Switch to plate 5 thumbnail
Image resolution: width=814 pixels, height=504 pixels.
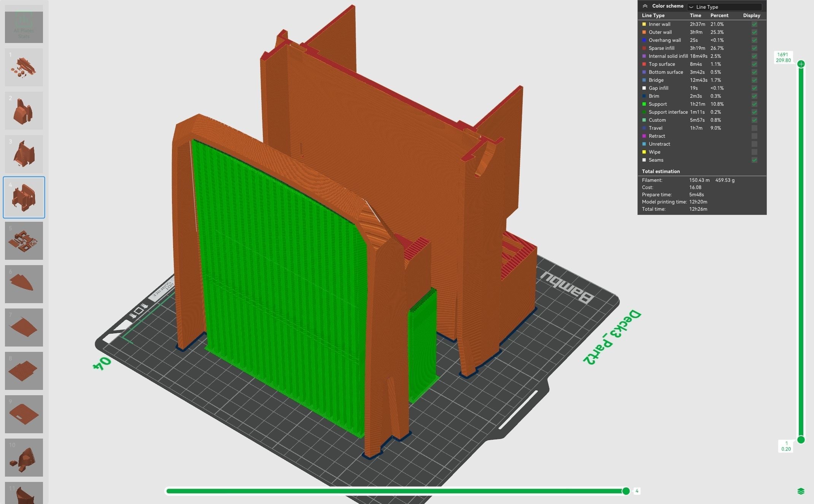[24, 241]
